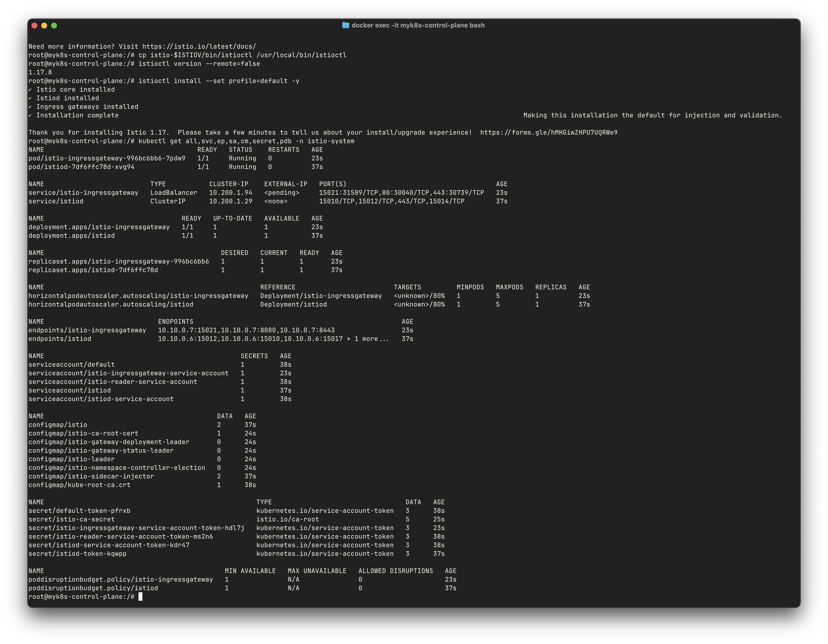Click the yellow minimize window button

44,25
